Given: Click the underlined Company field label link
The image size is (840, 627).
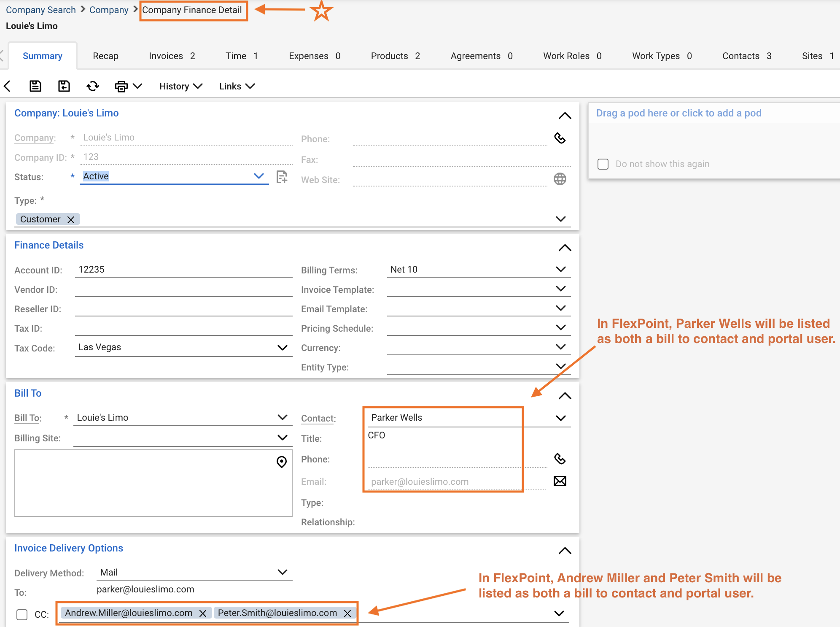Looking at the screenshot, I should pos(35,138).
